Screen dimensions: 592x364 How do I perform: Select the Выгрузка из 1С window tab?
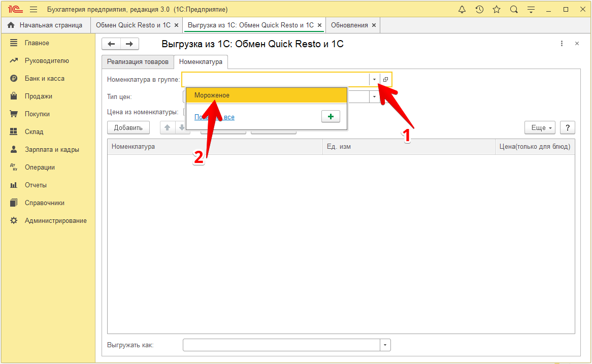[x=251, y=25]
